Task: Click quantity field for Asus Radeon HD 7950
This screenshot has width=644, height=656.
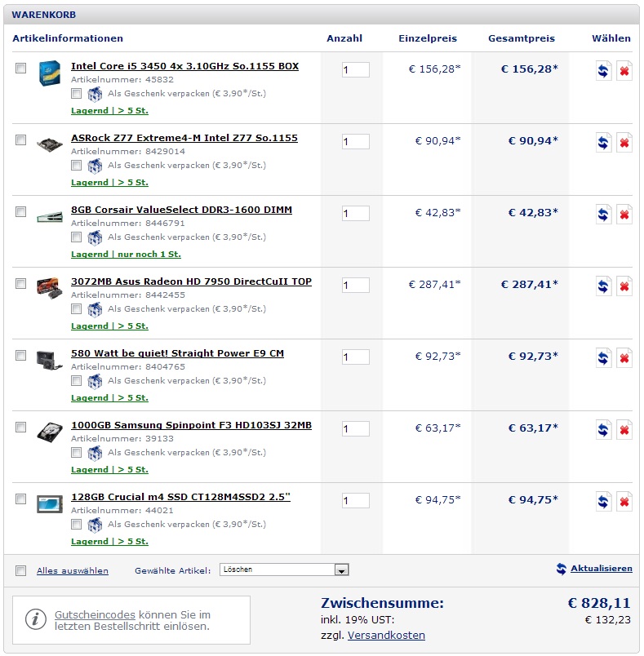Action: tap(356, 286)
